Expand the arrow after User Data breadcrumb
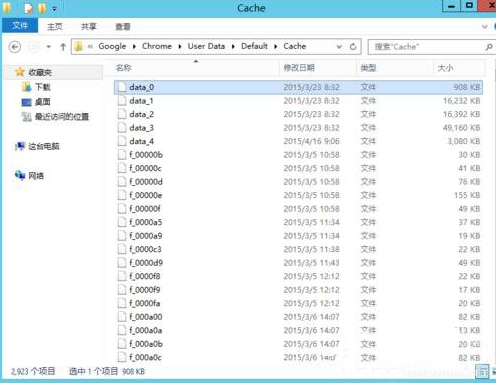This screenshot has height=383, width=496. click(233, 47)
